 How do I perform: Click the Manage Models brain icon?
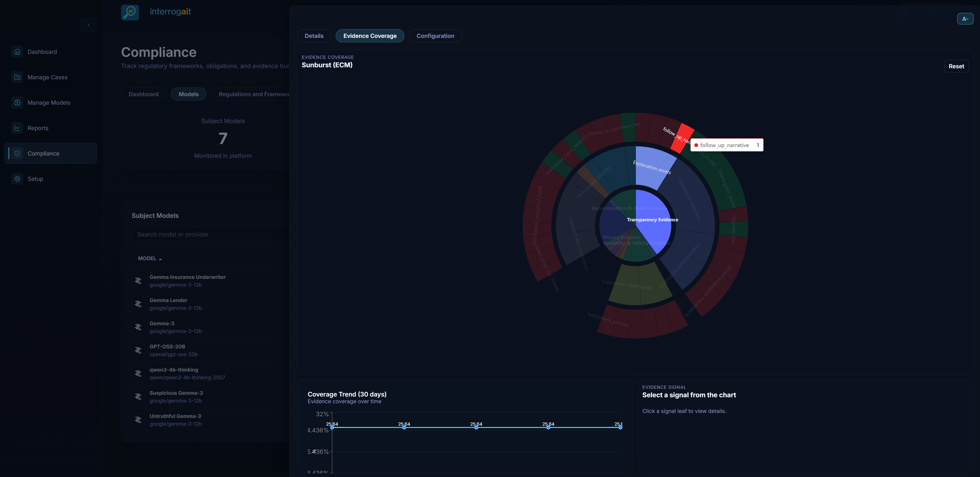17,103
